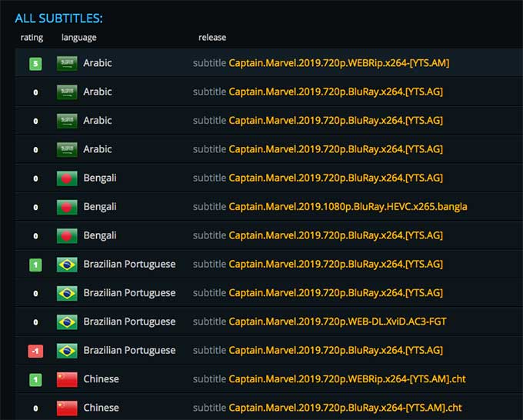Click the green 1 rating badge for Chinese
This screenshot has height=420, width=523.
tap(35, 380)
